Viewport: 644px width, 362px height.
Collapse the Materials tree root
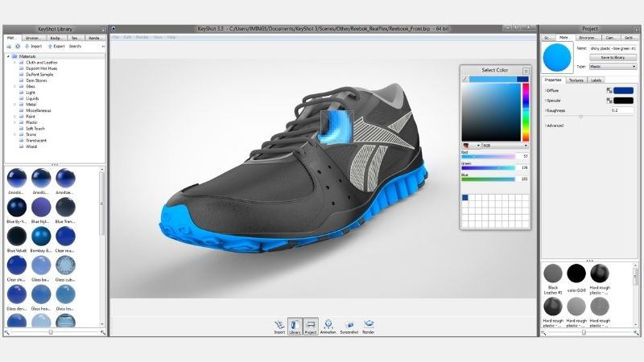[x=8, y=56]
